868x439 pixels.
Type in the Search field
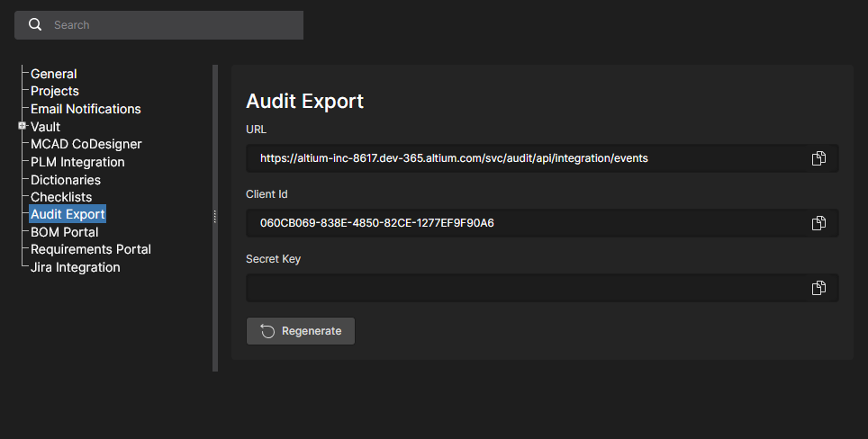pos(171,25)
